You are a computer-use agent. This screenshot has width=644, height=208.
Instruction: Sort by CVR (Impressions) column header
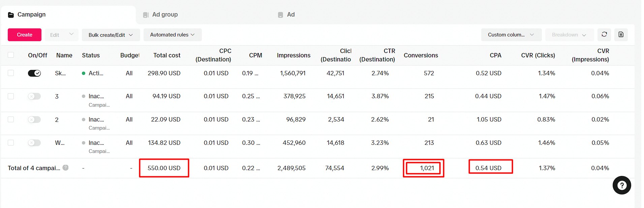pos(590,55)
